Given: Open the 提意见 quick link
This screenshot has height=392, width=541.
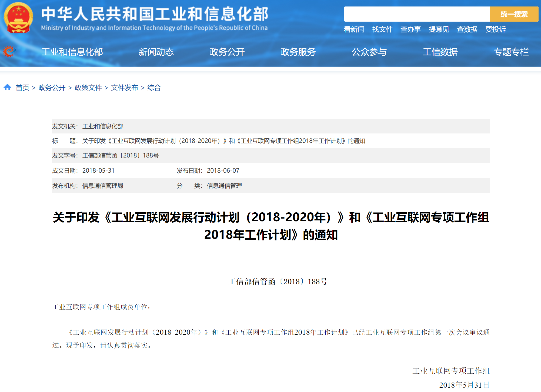Looking at the screenshot, I should pyautogui.click(x=439, y=29).
